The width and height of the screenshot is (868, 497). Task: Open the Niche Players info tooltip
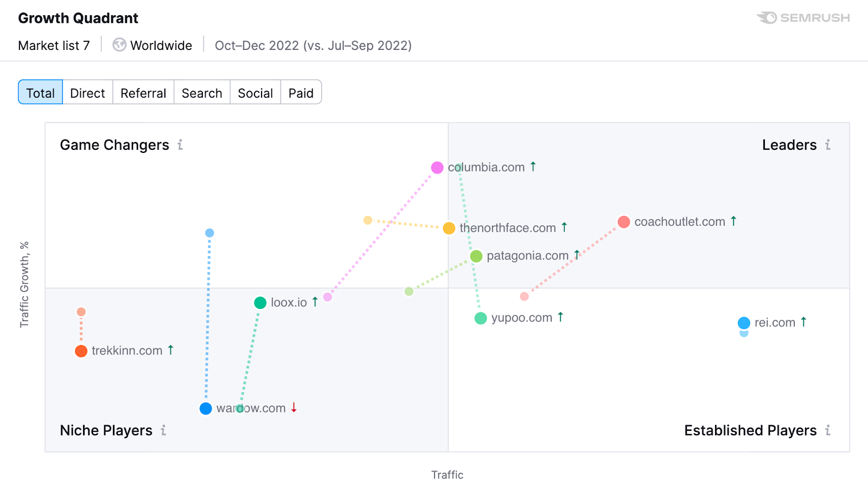pos(163,431)
